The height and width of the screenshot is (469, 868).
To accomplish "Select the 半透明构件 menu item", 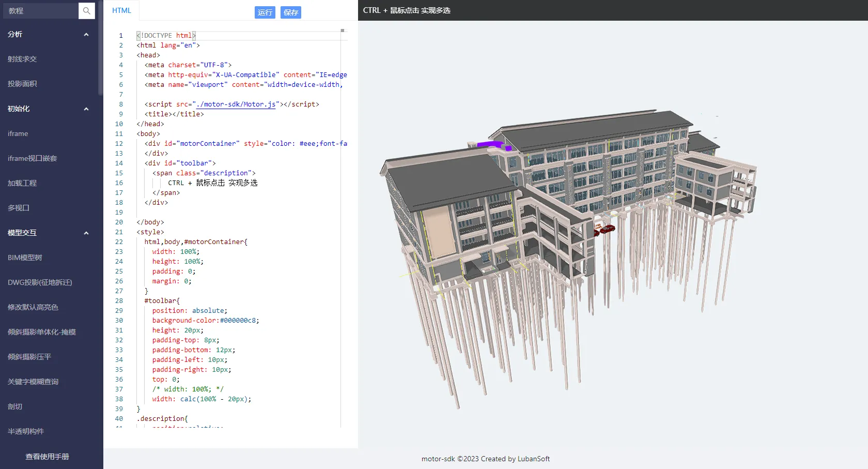I will point(26,431).
